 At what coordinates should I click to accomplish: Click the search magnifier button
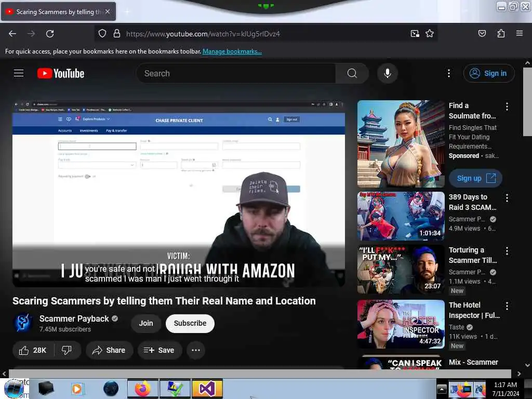pyautogui.click(x=352, y=73)
